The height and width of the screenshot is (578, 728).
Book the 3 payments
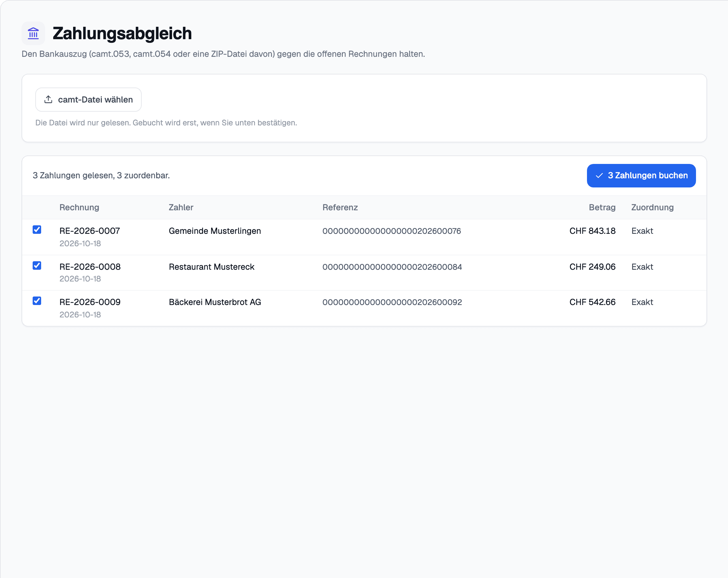pyautogui.click(x=641, y=176)
